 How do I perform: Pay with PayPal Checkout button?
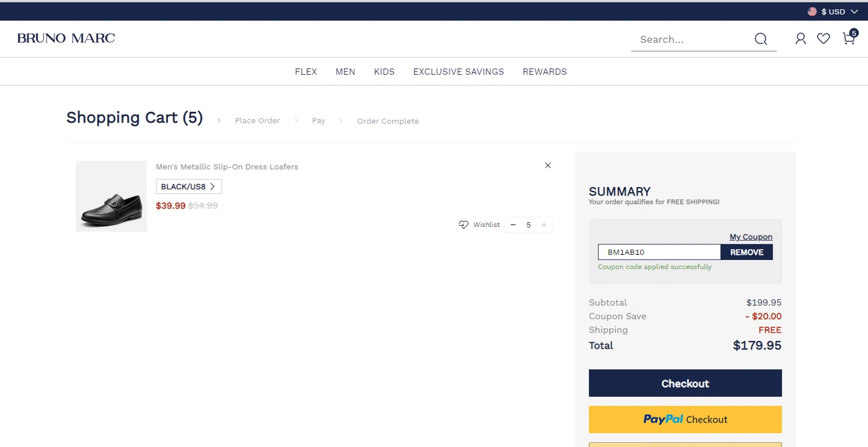tap(685, 419)
